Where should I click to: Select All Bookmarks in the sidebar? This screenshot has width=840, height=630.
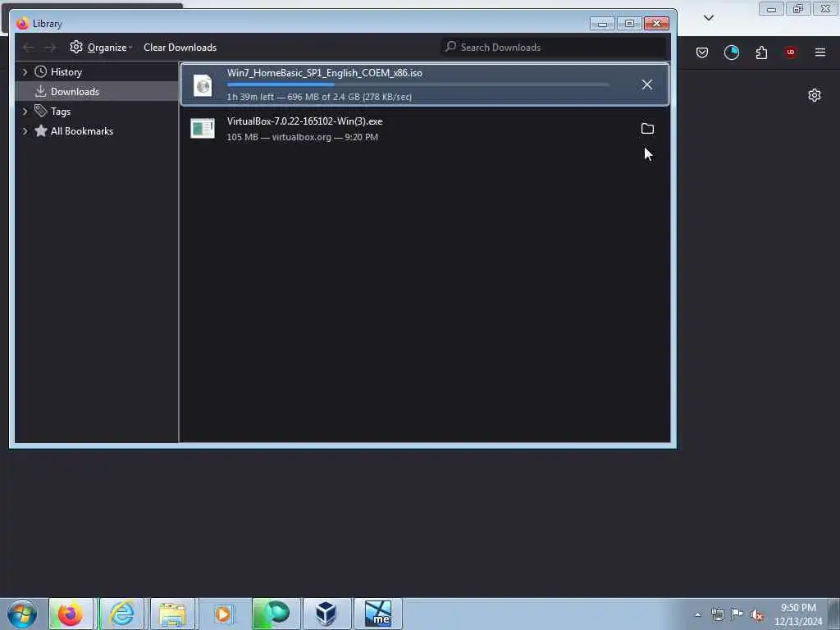(x=82, y=131)
